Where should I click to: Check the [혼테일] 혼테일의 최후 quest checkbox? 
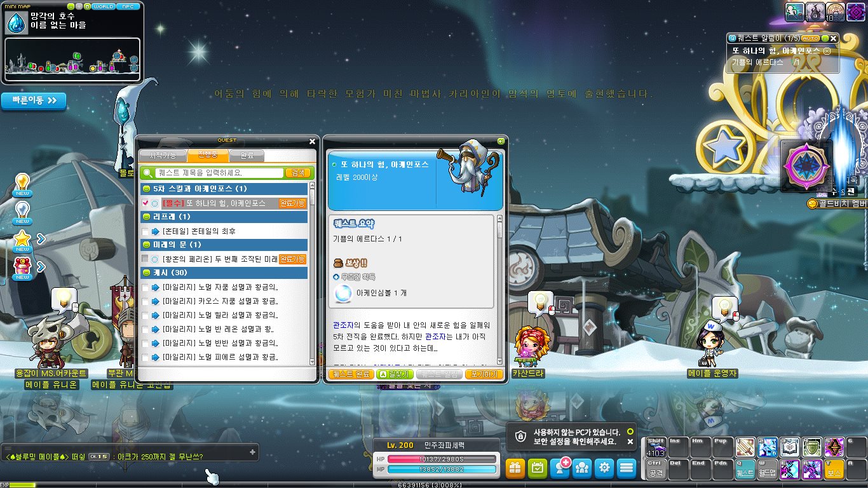(x=146, y=231)
